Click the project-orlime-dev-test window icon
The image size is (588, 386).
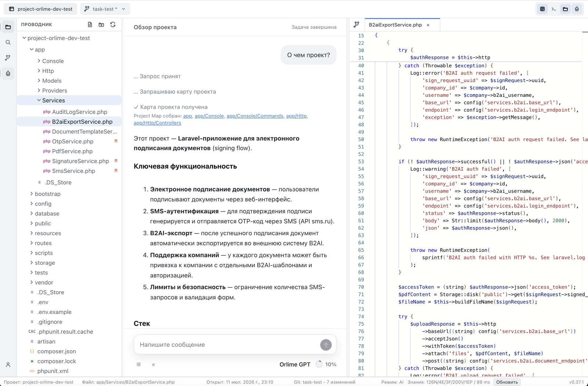[x=12, y=9]
